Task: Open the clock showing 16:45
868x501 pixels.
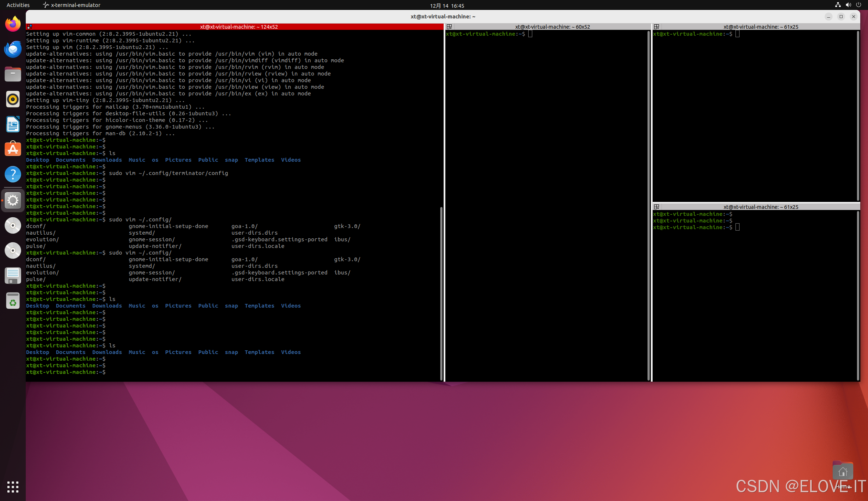Action: click(x=447, y=6)
